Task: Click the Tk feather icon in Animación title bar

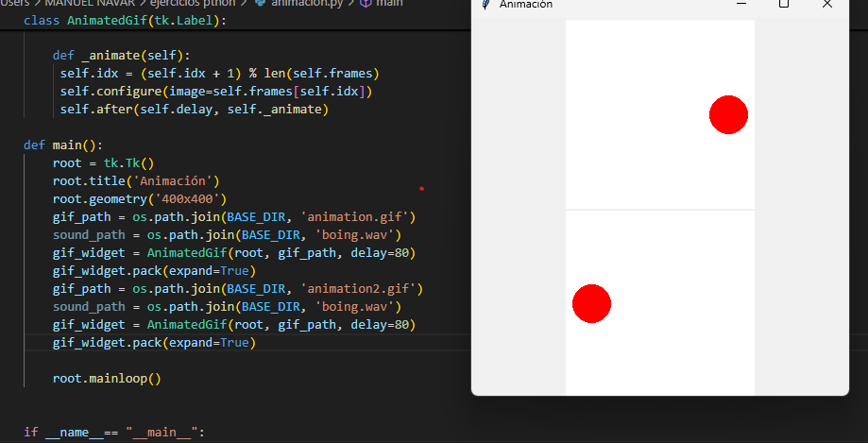Action: coord(486,4)
